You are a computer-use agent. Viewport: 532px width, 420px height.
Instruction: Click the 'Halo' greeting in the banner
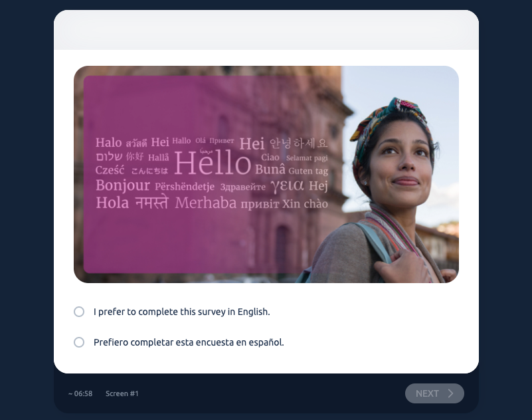[x=108, y=143]
